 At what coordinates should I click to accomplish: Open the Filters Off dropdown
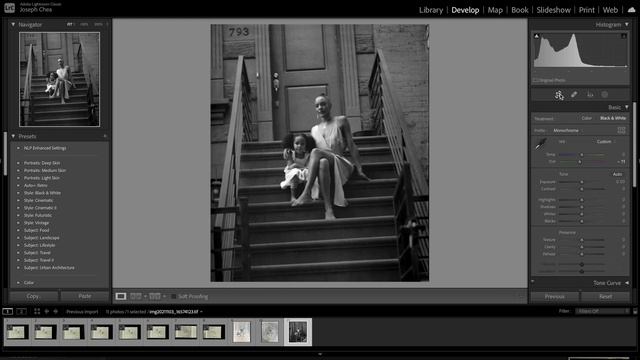pyautogui.click(x=602, y=311)
